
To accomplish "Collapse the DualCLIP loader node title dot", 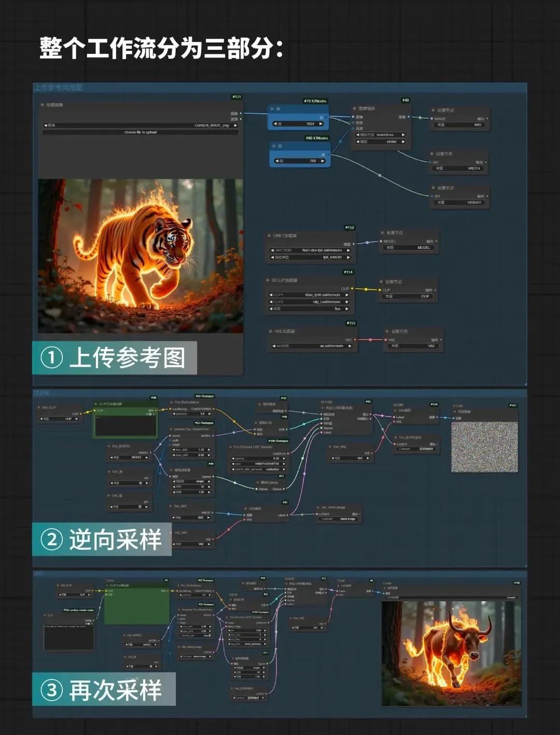I will pos(268,280).
